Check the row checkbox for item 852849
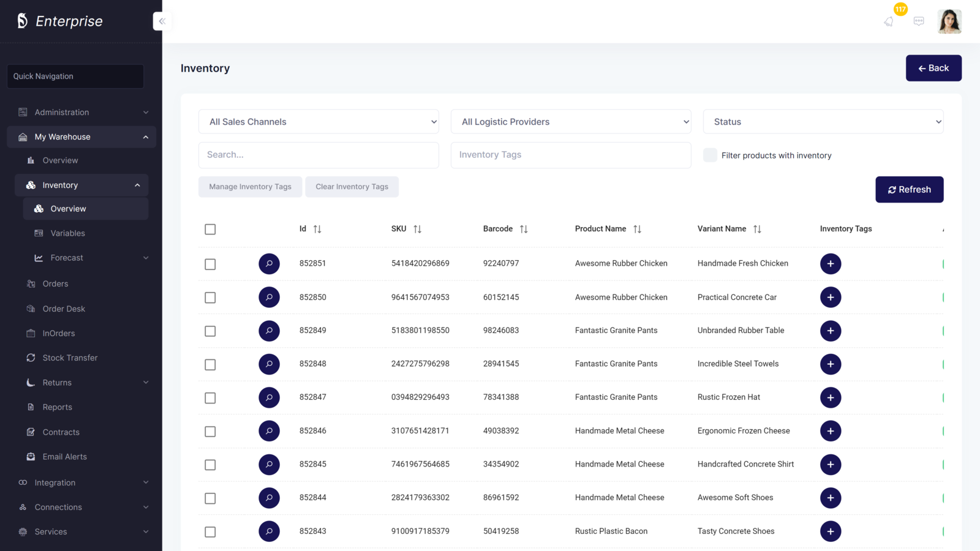Image resolution: width=980 pixels, height=551 pixels. (210, 331)
